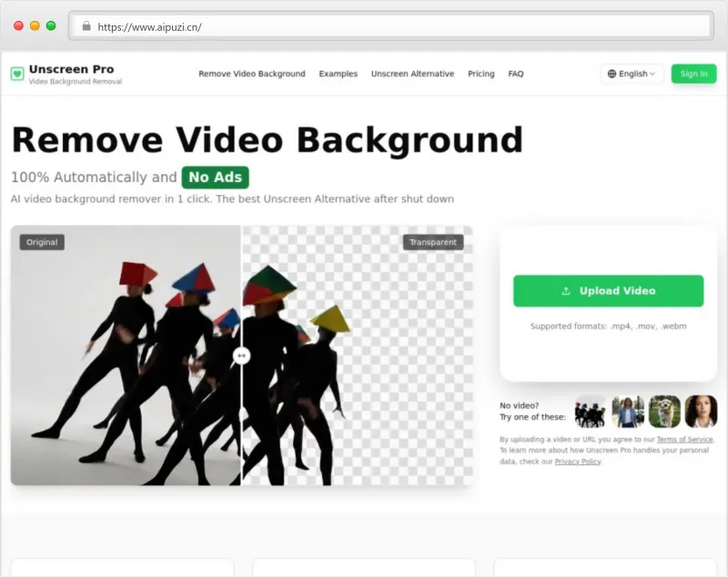Viewport: 728px width, 577px height.
Task: Click the lock icon in the address bar
Action: (x=86, y=26)
